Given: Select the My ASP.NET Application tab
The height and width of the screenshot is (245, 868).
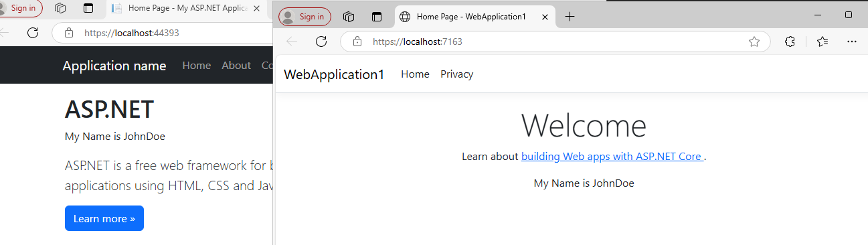Looking at the screenshot, I should tap(187, 8).
